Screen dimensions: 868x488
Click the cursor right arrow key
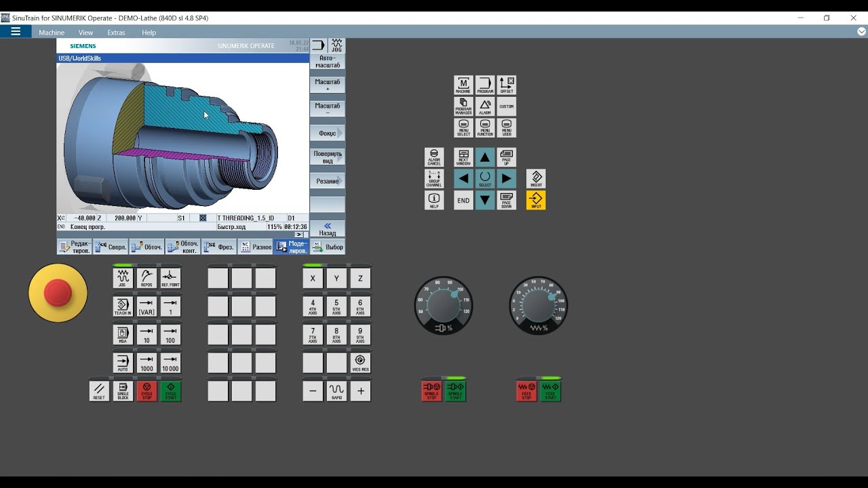[x=507, y=179]
